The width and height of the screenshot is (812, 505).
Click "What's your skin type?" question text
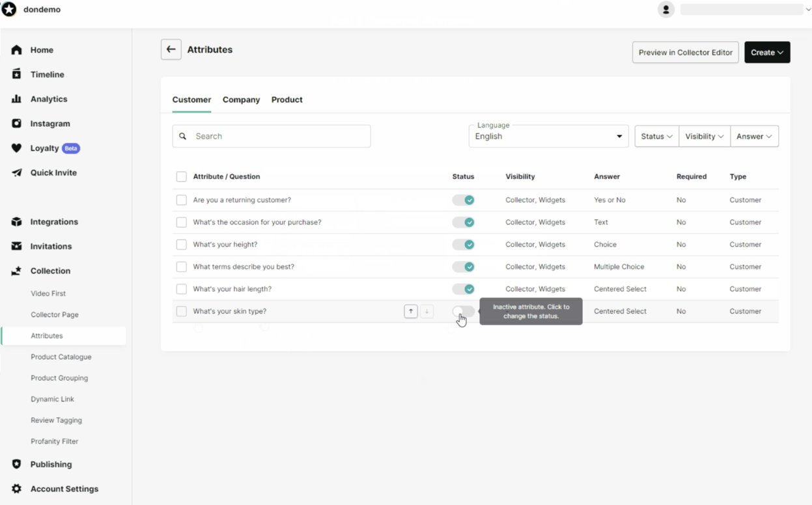tap(230, 311)
